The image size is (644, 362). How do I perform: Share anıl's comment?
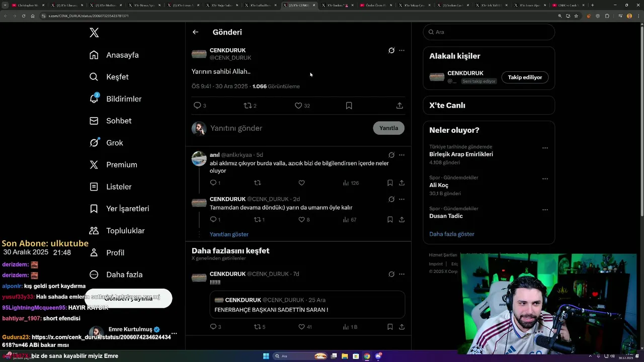[x=401, y=183]
